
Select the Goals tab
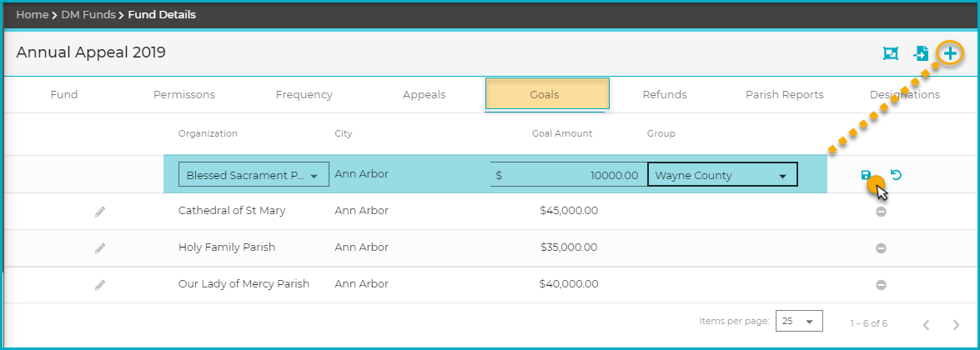tap(547, 94)
